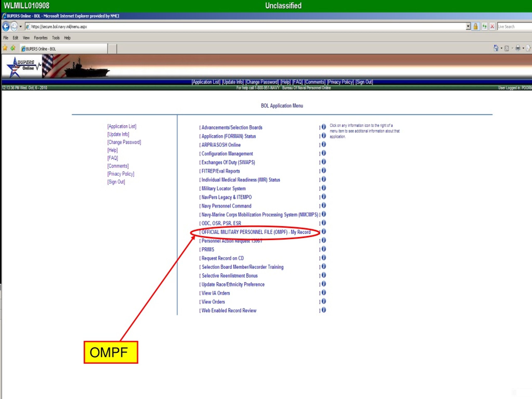Click the red Stop icon
The width and height of the screenshot is (532, 399).
click(492, 26)
